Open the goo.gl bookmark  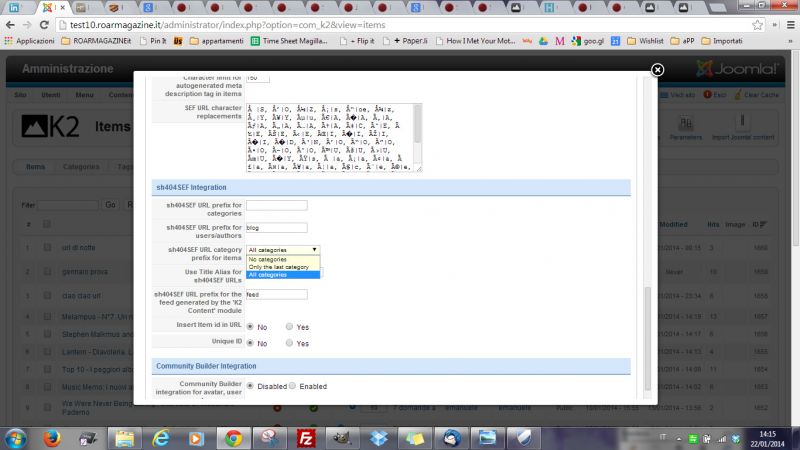(588, 41)
